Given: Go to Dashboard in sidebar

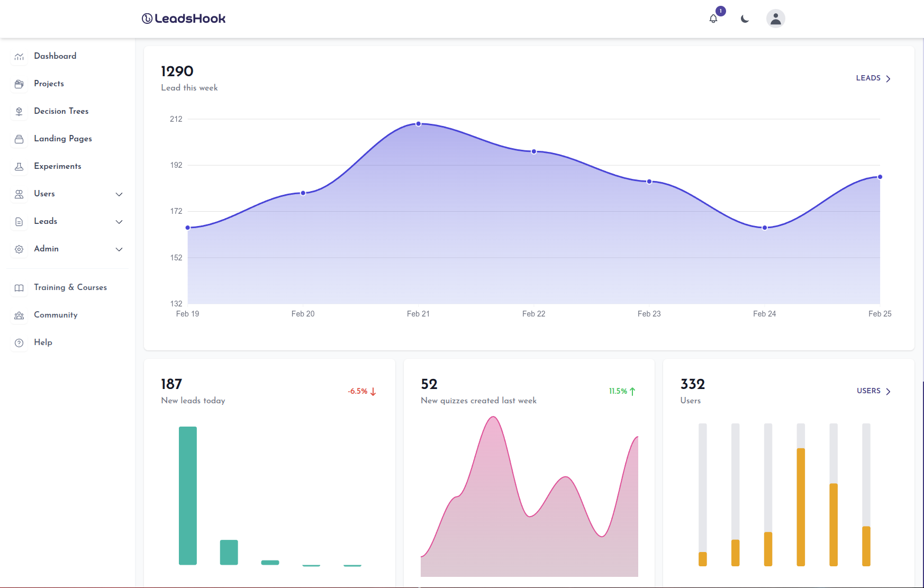Looking at the screenshot, I should coord(55,56).
